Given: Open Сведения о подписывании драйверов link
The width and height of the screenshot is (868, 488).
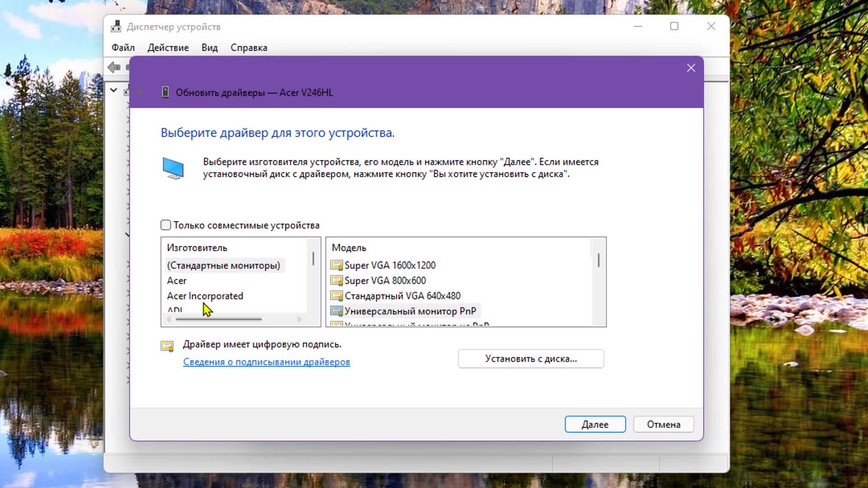Looking at the screenshot, I should point(266,362).
